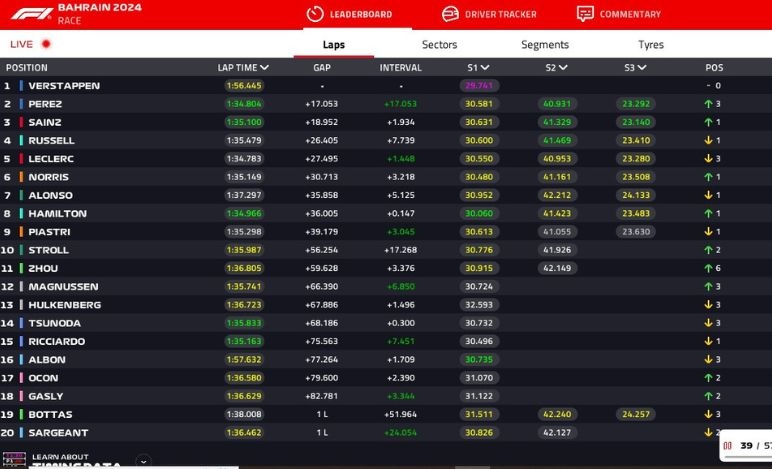This screenshot has height=469, width=772.
Task: Switch to the Segments tab
Action: click(x=545, y=45)
